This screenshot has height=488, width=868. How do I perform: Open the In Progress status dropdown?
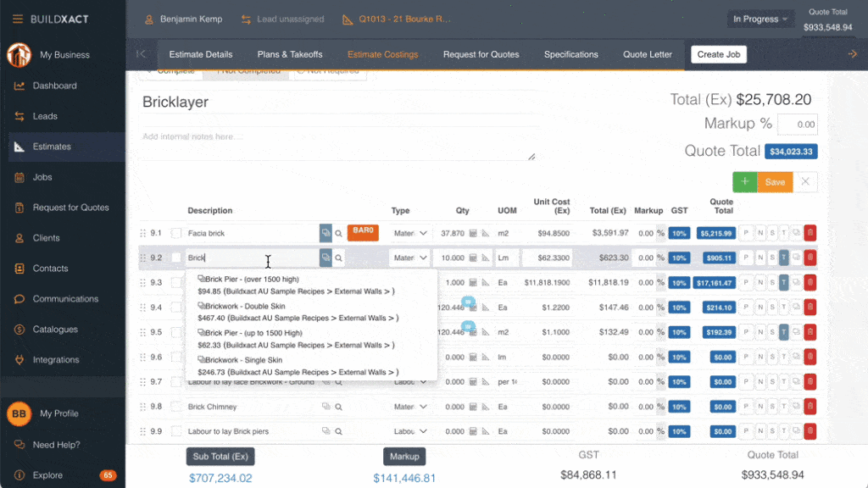click(x=759, y=19)
